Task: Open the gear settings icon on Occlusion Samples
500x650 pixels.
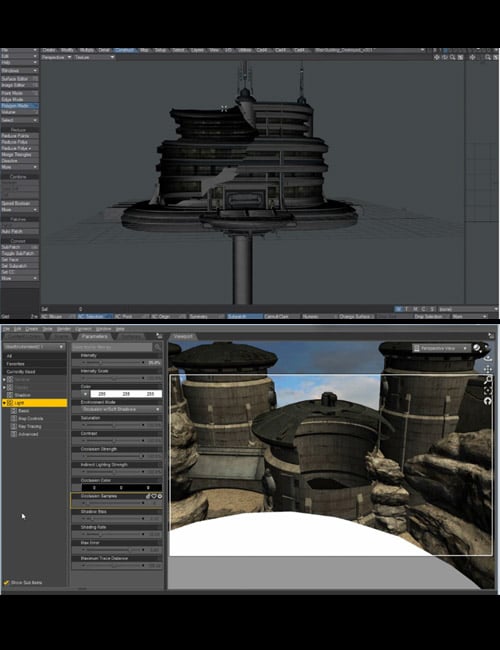Action: tap(160, 496)
